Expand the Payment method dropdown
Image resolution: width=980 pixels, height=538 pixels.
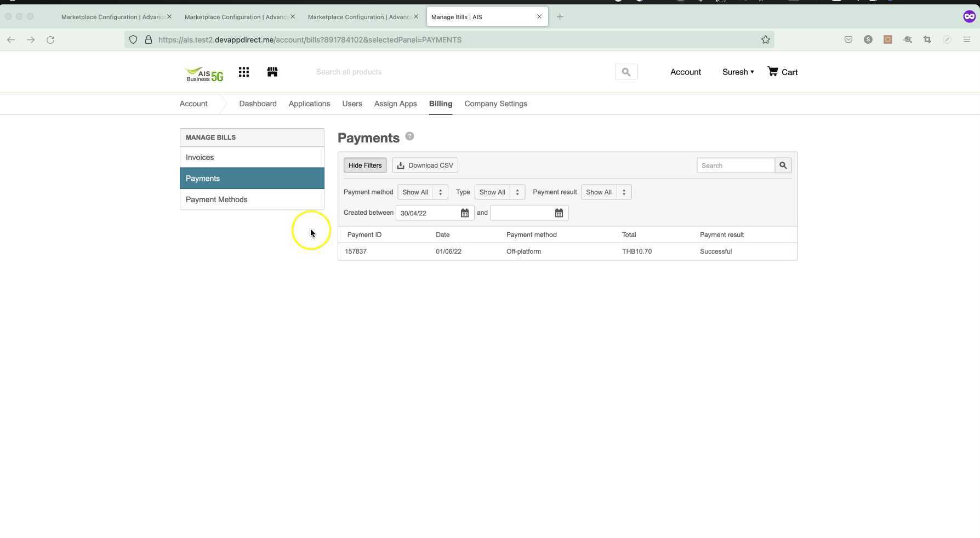coord(423,192)
